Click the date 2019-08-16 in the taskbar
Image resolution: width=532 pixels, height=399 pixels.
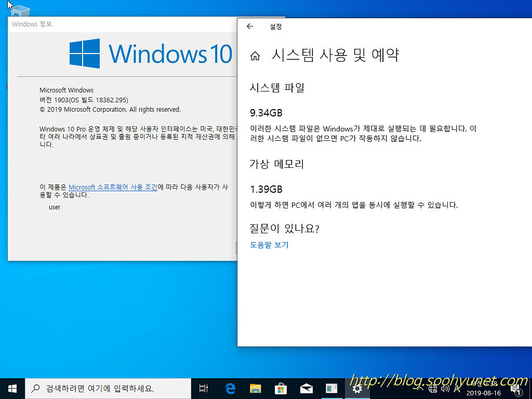pos(484,394)
